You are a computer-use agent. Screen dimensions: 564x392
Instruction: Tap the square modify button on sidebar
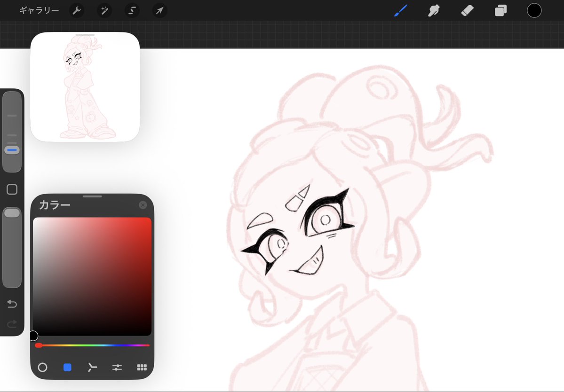click(x=12, y=189)
